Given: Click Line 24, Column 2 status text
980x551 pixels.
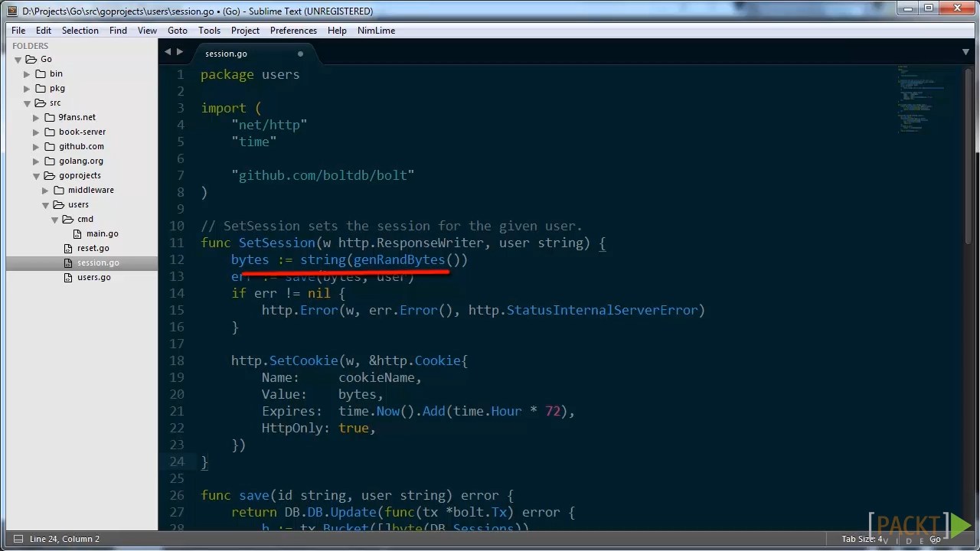Looking at the screenshot, I should coord(64,539).
